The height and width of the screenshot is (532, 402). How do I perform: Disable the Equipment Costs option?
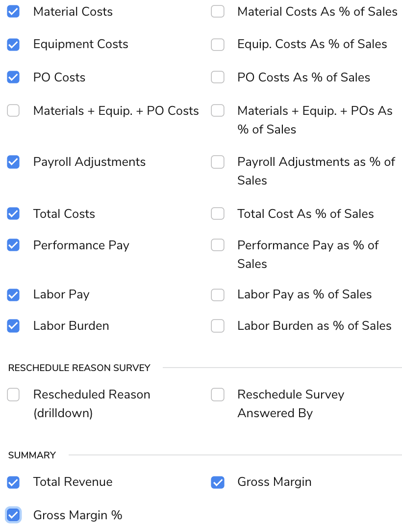pos(13,44)
